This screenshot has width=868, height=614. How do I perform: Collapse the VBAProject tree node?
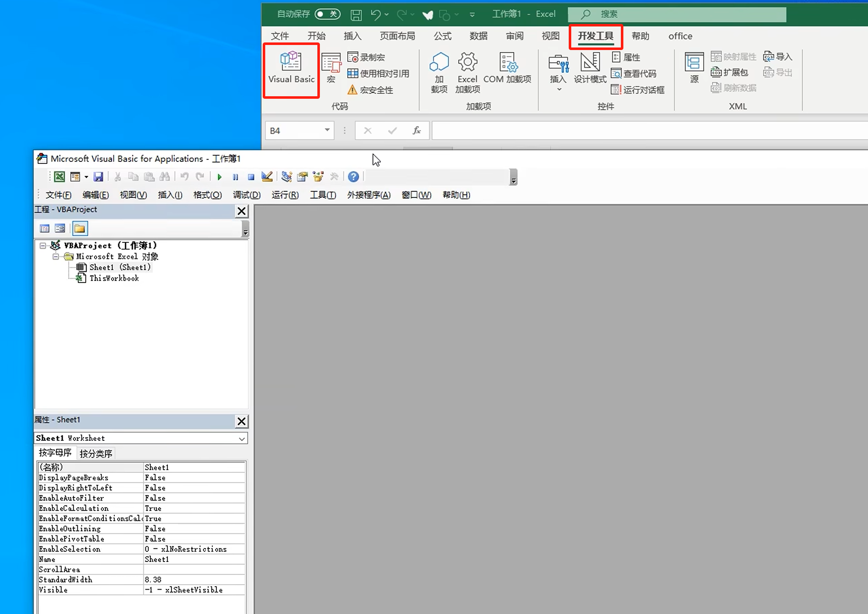point(43,245)
